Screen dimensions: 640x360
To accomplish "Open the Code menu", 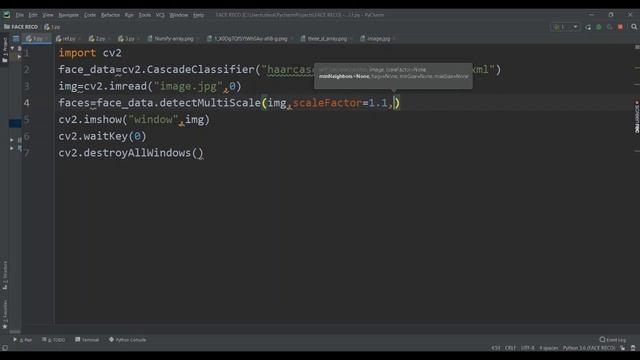I will [x=90, y=15].
